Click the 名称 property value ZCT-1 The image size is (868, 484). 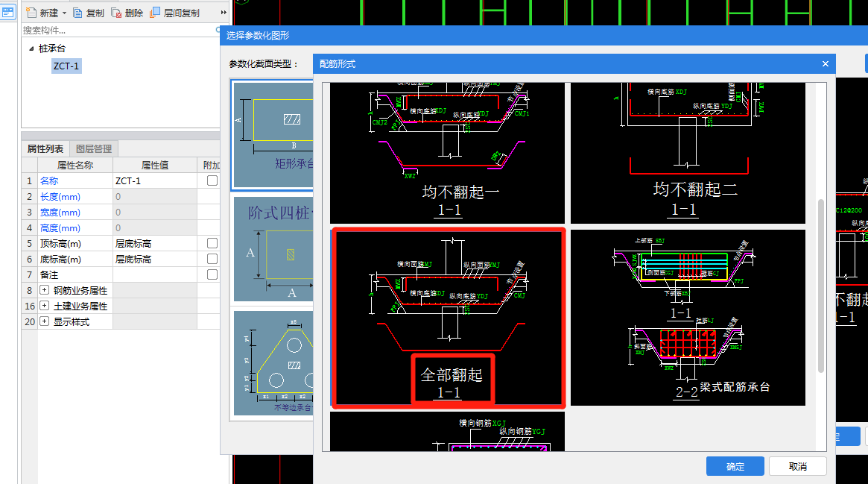[x=155, y=180]
